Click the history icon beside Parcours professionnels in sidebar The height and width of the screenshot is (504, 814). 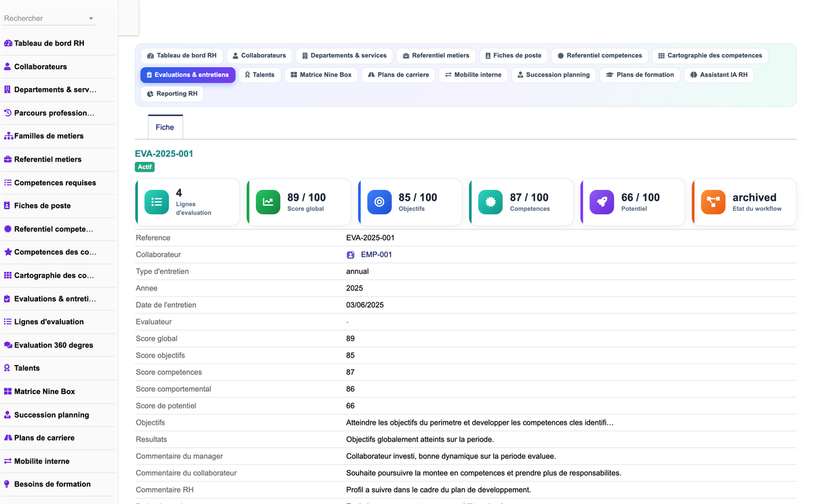[x=8, y=113]
